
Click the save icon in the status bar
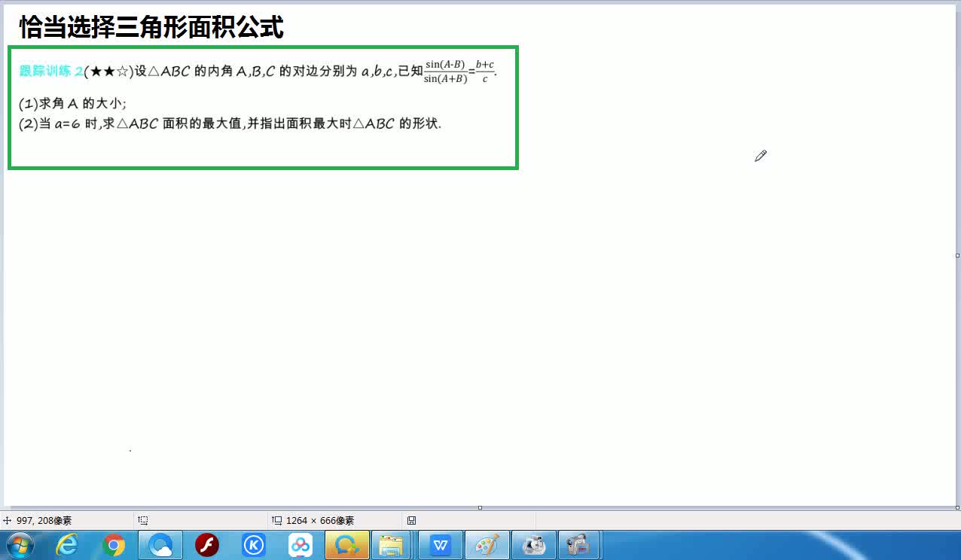(410, 520)
